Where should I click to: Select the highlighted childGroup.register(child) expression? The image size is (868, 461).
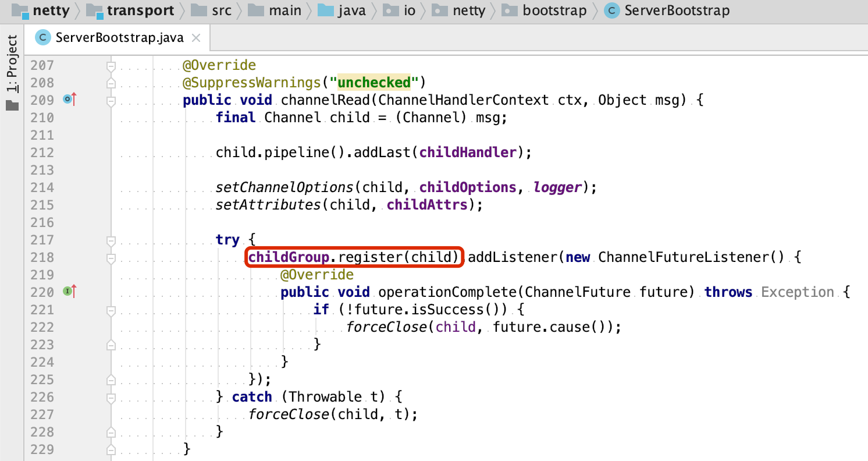coord(354,257)
